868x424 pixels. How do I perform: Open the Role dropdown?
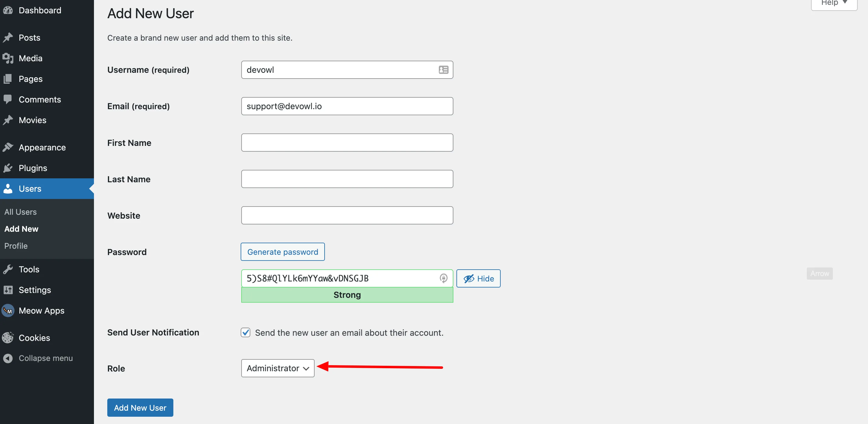[278, 368]
